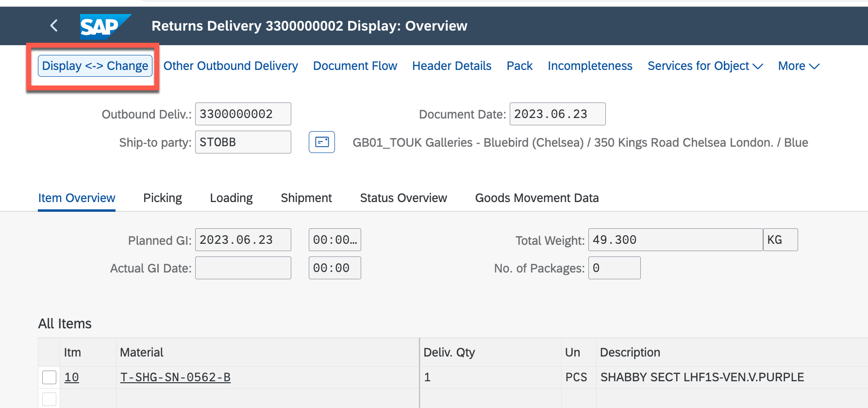Open the More menu
868x408 pixels.
point(798,66)
